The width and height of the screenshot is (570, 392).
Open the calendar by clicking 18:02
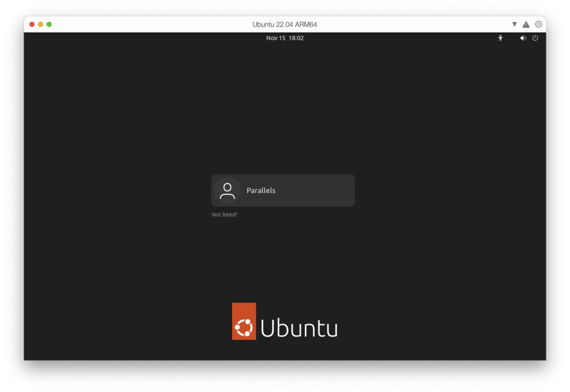coord(297,38)
